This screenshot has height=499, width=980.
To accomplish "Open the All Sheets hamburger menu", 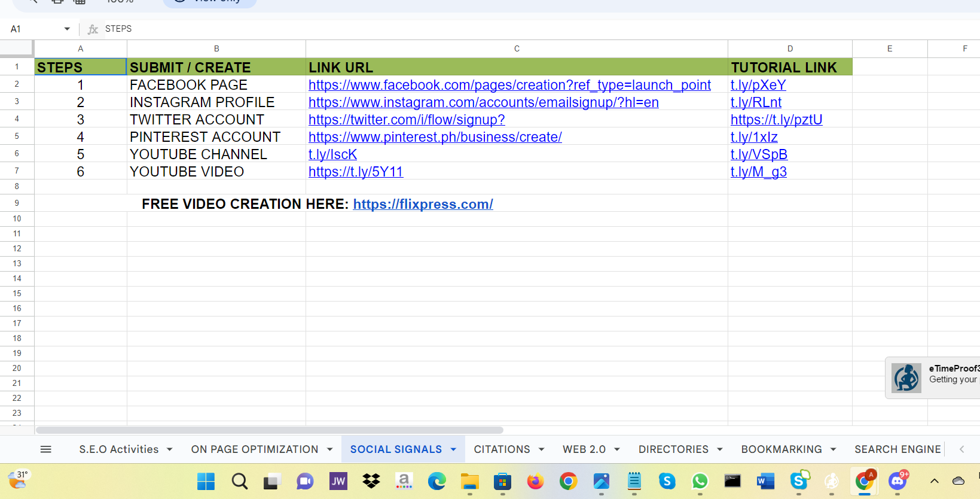I will (46, 449).
